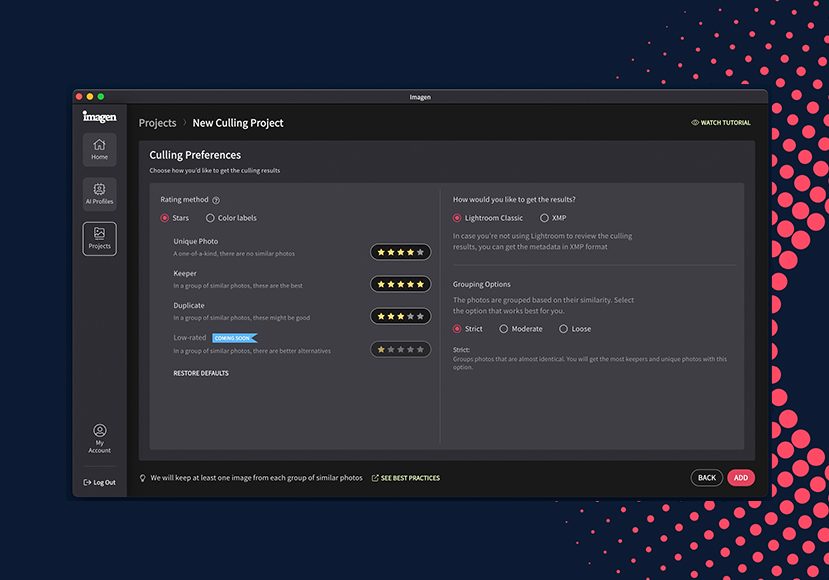This screenshot has height=580, width=829.
Task: Click the Coming Soon badge
Action: click(x=235, y=338)
